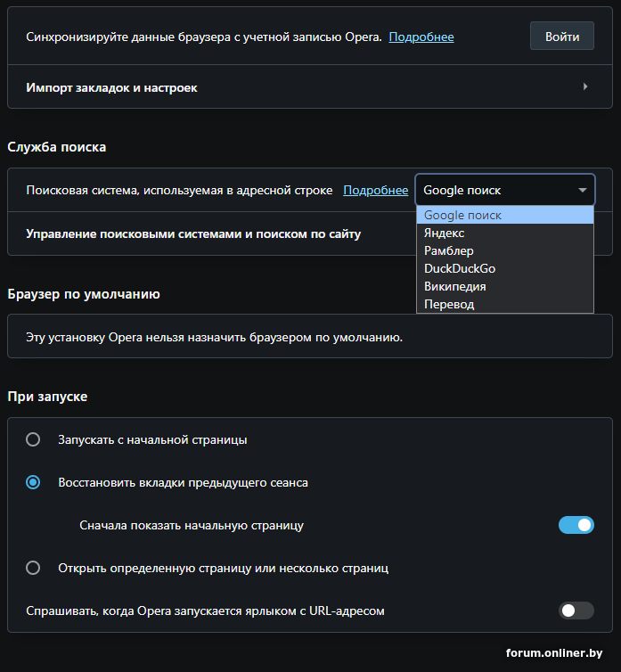Select Восстановить вкладки предыдущего сеанса radio button

pos(33,482)
